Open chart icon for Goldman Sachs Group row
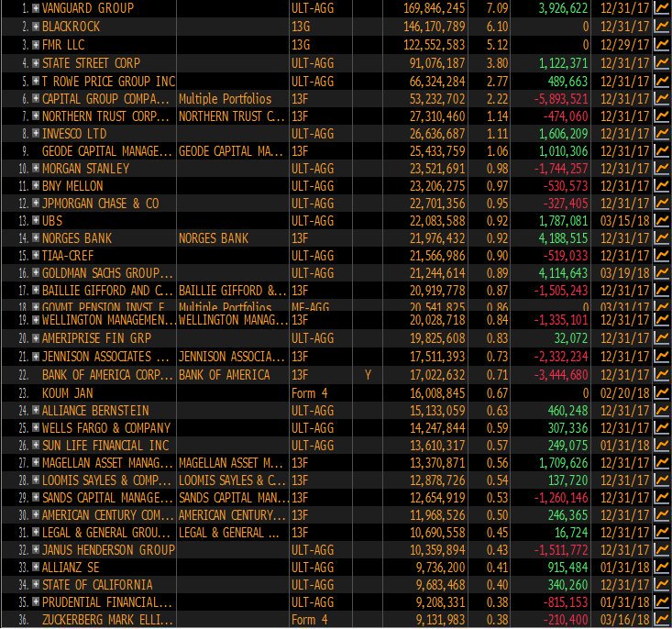Screen dimensions: 672x629 click(662, 273)
